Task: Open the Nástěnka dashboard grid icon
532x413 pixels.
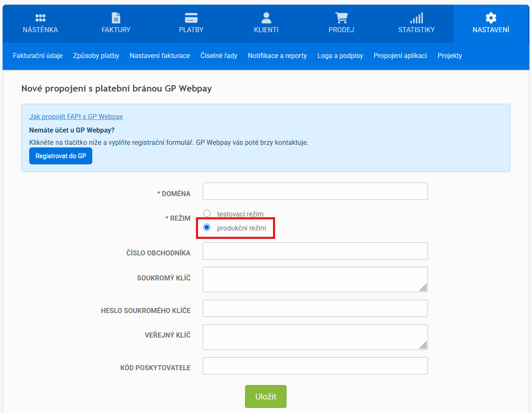Action: [x=40, y=18]
